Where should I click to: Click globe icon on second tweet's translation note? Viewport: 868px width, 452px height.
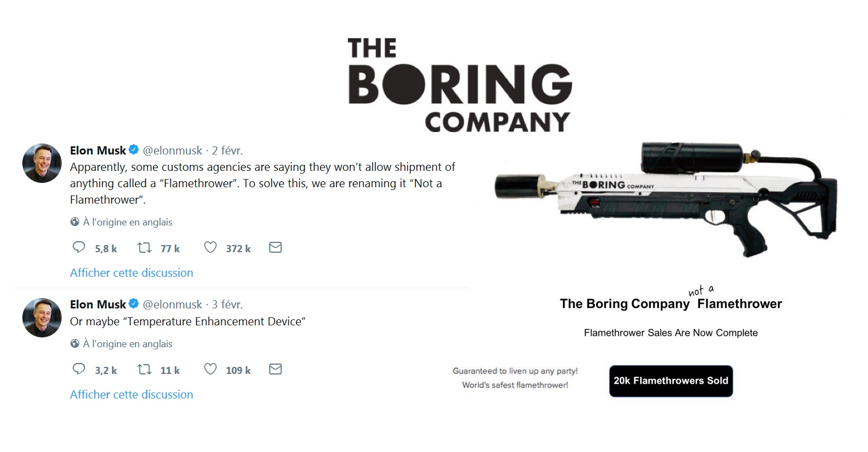(75, 343)
